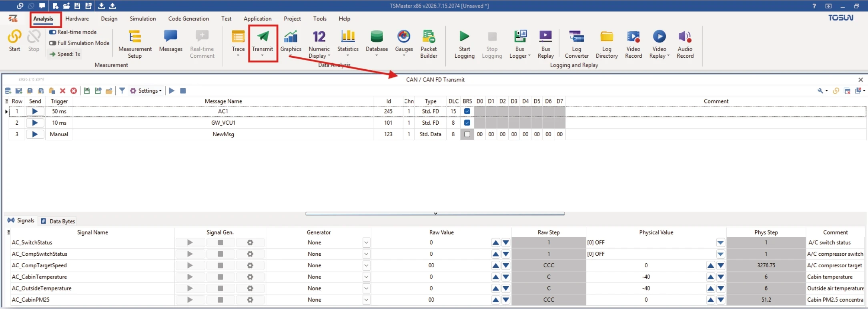The width and height of the screenshot is (868, 309).
Task: Add message from database in Transmit toolbar
Action: click(8, 91)
